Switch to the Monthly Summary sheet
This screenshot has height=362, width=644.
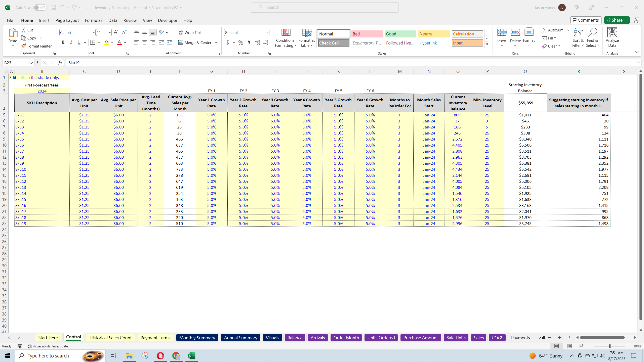(x=197, y=338)
